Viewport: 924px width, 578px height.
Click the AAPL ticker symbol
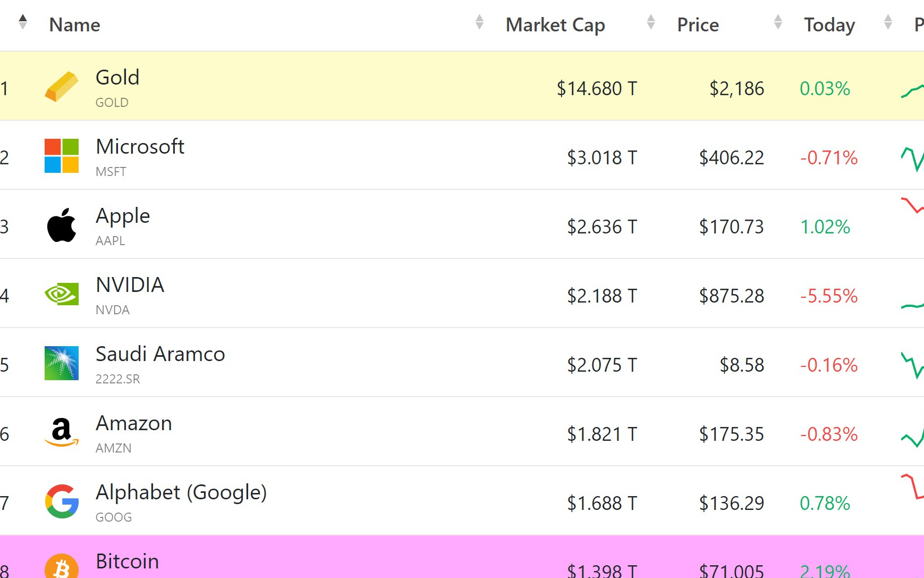tap(111, 241)
